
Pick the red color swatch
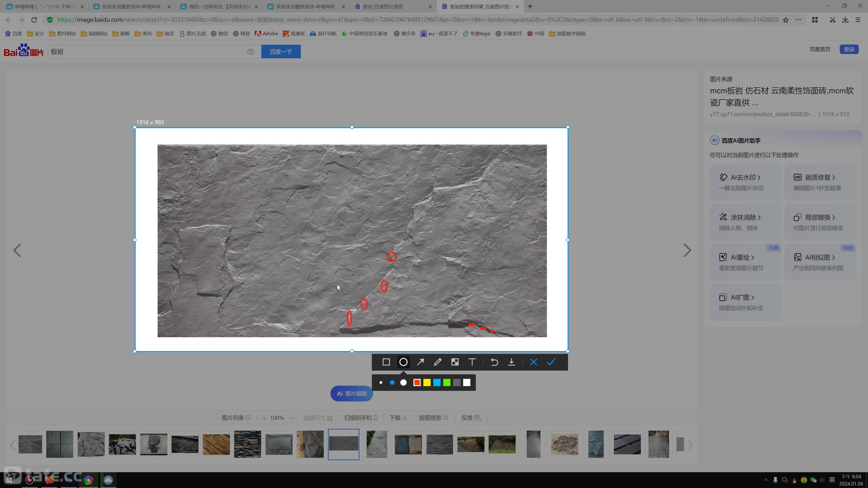tap(417, 383)
